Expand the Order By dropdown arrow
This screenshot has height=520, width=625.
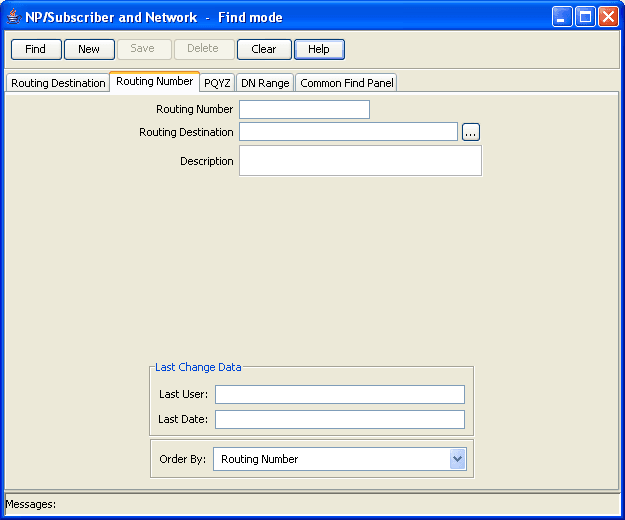click(458, 459)
